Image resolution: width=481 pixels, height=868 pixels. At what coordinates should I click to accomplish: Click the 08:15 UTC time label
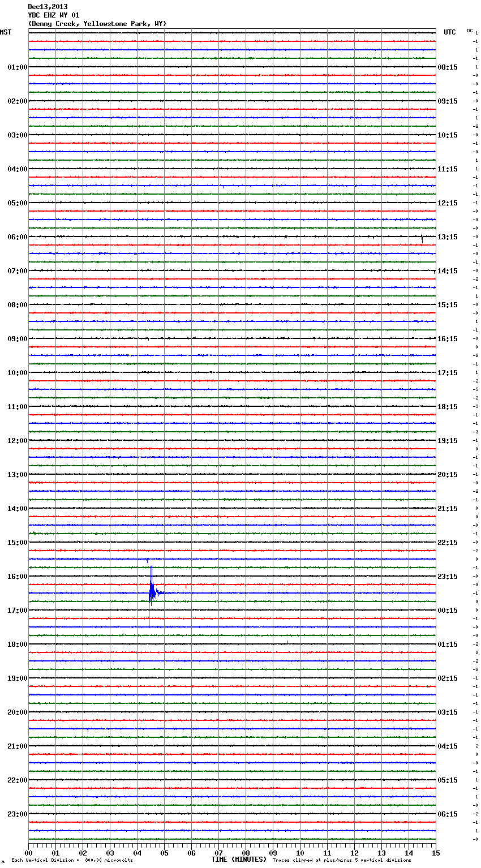[x=448, y=67]
